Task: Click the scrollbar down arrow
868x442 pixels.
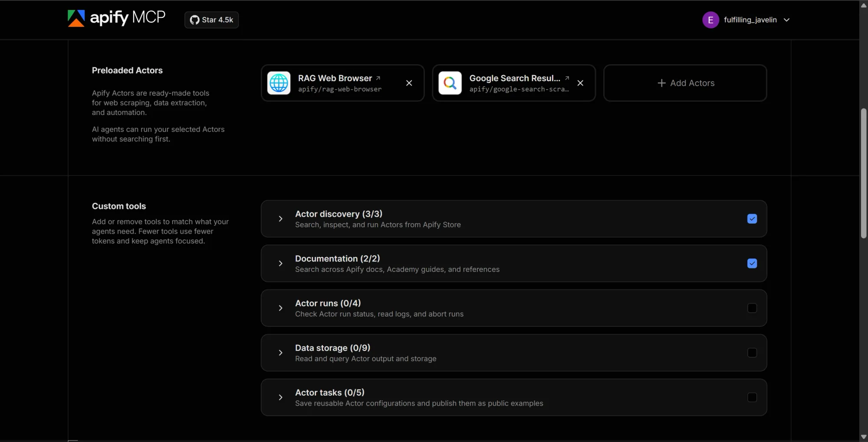Action: pos(864,437)
